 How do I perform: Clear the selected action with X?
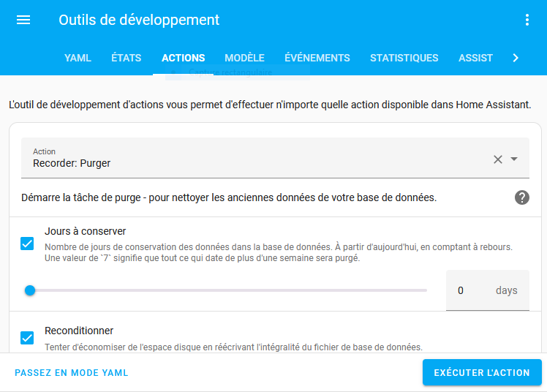(498, 159)
